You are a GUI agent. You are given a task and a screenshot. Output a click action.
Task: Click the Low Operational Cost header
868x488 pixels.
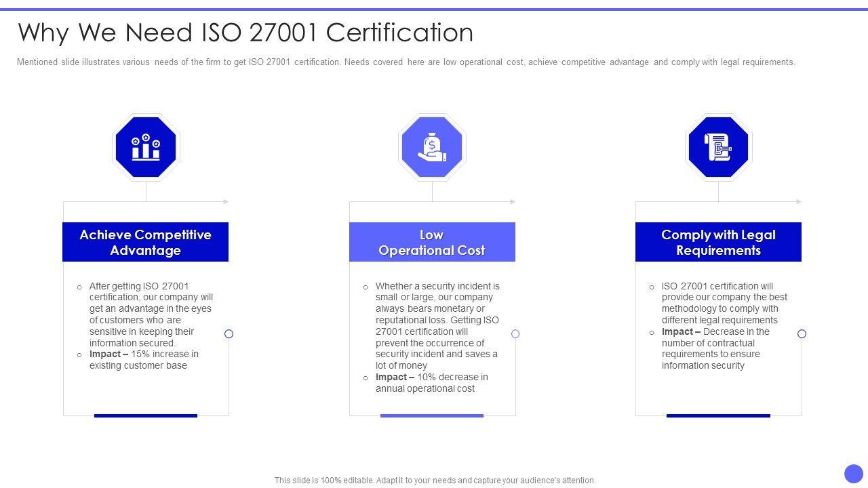[432, 242]
